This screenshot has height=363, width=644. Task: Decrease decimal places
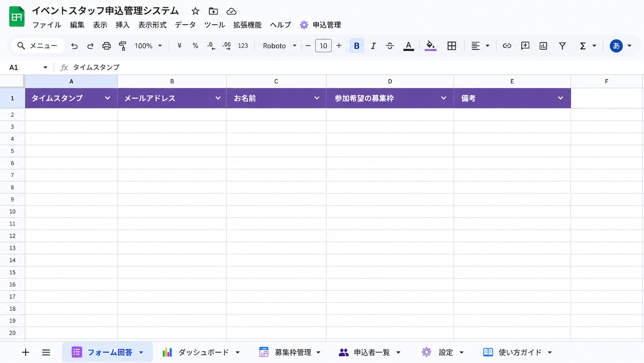tap(211, 46)
